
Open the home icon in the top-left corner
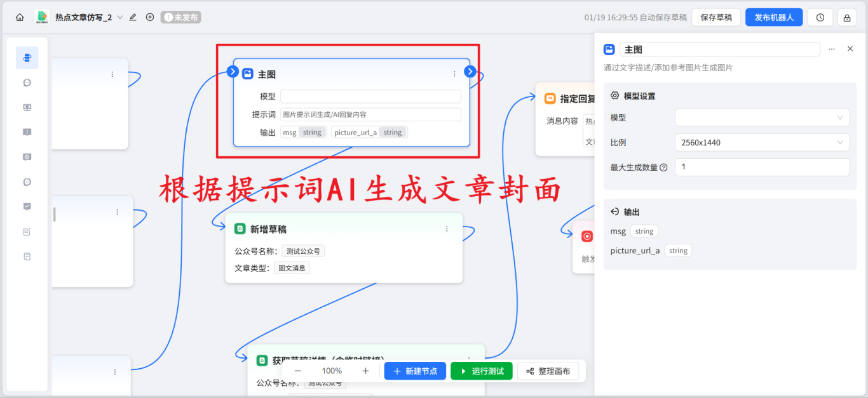pos(20,17)
